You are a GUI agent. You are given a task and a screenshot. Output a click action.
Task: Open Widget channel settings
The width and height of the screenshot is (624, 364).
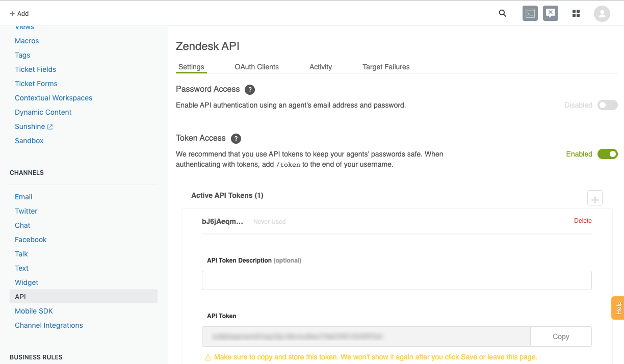(27, 282)
